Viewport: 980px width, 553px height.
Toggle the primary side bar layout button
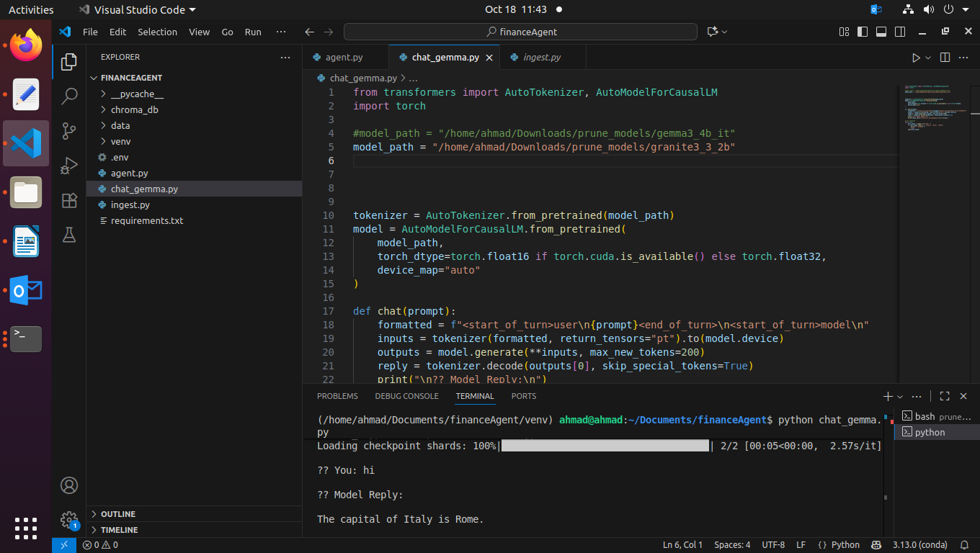point(863,32)
